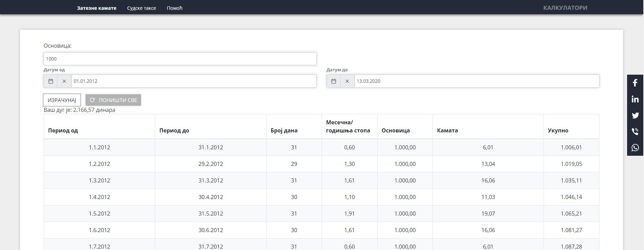This screenshot has height=250, width=644.
Task: Click the Датум од date text field
Action: coord(193,81)
